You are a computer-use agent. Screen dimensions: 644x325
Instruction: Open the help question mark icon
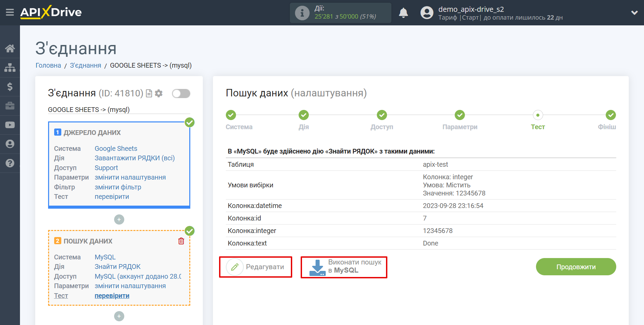click(10, 163)
